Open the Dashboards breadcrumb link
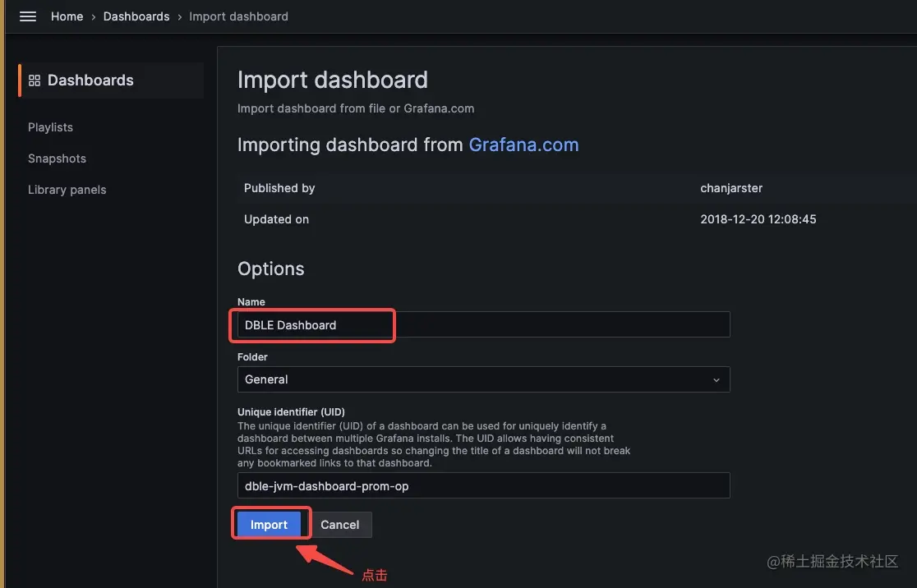The height and width of the screenshot is (588, 917). coord(136,16)
